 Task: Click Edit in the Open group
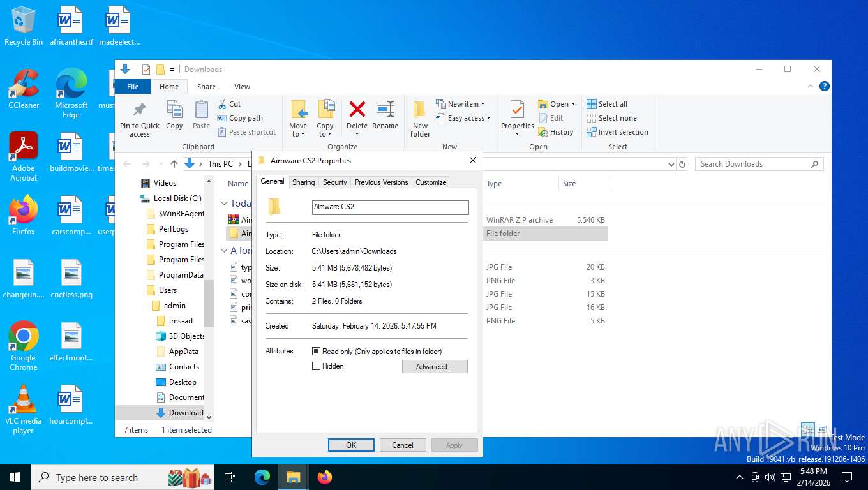(551, 118)
